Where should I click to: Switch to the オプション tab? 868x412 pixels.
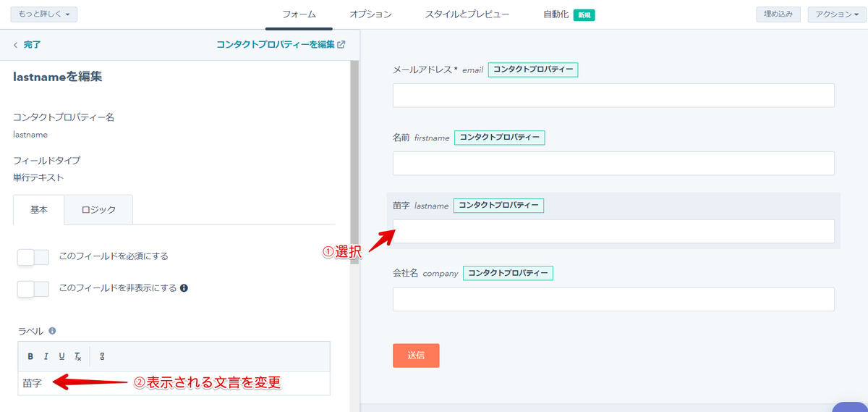pos(370,14)
